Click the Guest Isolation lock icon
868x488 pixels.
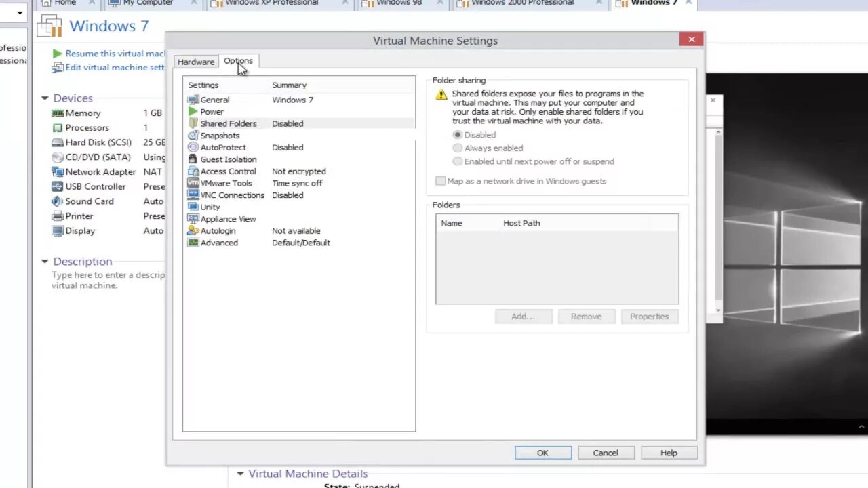coord(193,159)
